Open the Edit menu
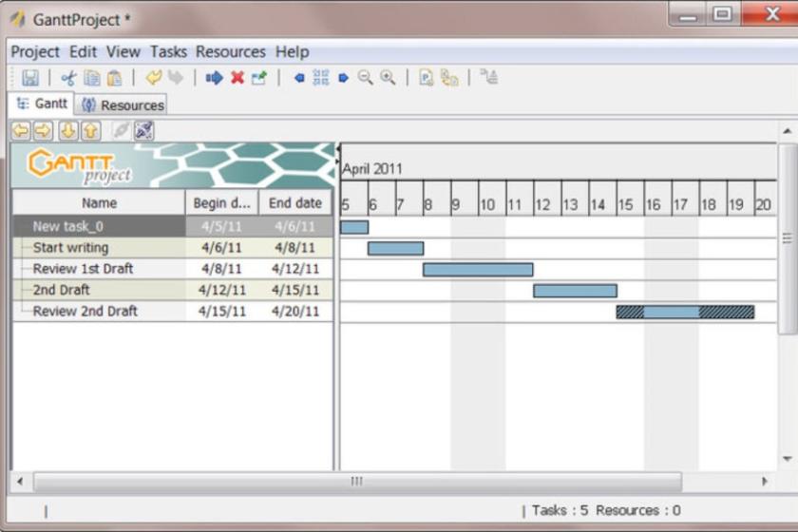The image size is (798, 532). pyautogui.click(x=83, y=52)
